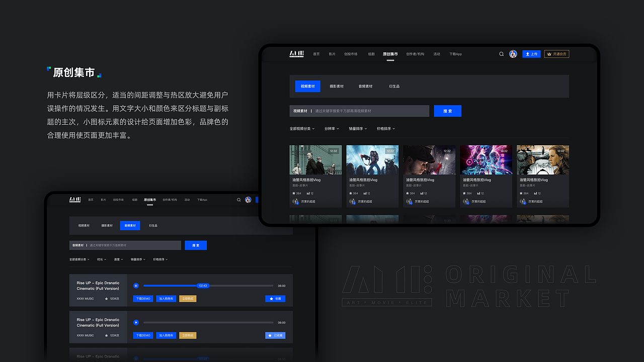Click the star 收藏 button on the first track

(275, 299)
